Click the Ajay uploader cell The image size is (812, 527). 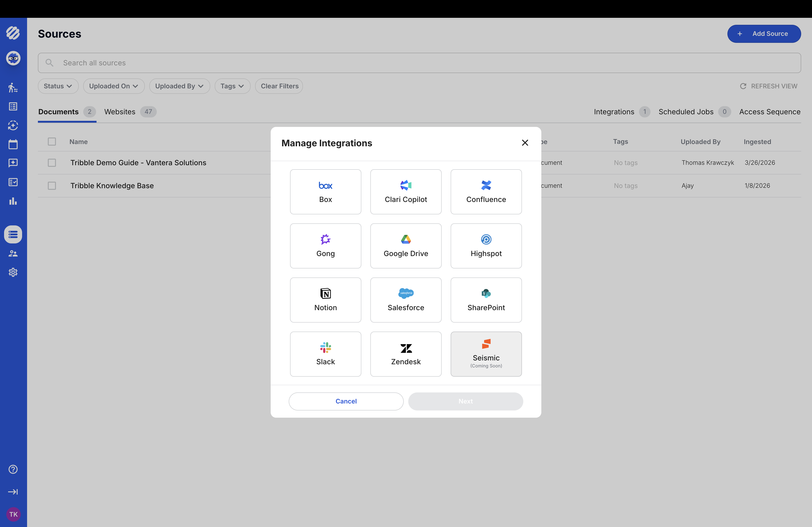click(x=687, y=186)
